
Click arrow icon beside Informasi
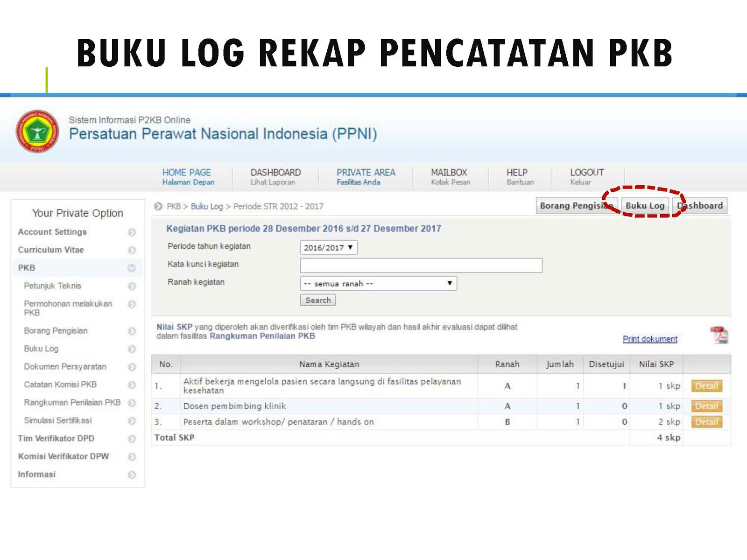point(132,475)
